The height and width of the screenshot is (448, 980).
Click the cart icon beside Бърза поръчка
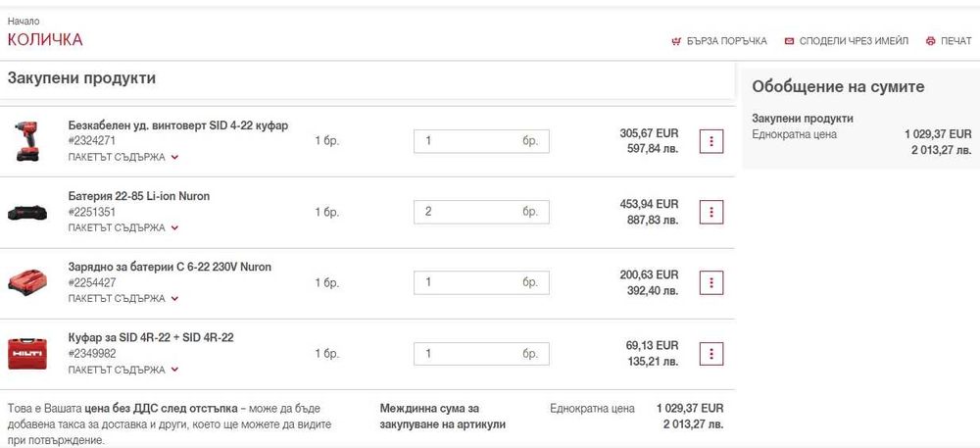(x=675, y=41)
